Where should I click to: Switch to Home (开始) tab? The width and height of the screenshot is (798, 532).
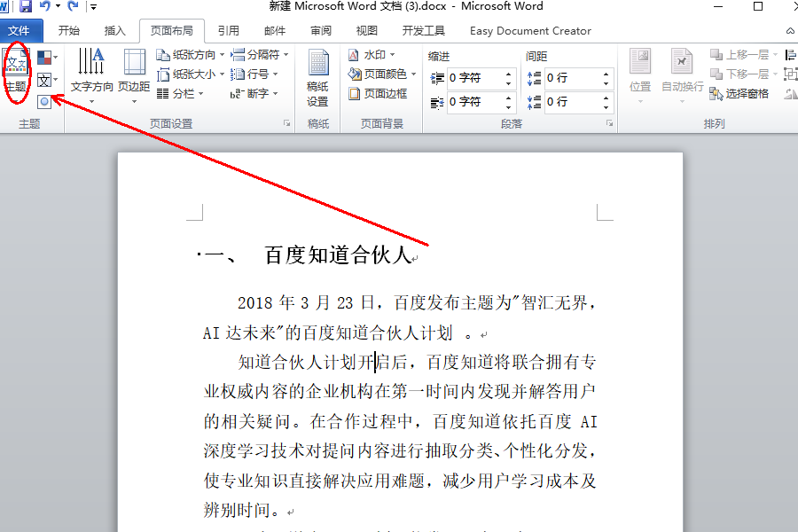(x=68, y=30)
